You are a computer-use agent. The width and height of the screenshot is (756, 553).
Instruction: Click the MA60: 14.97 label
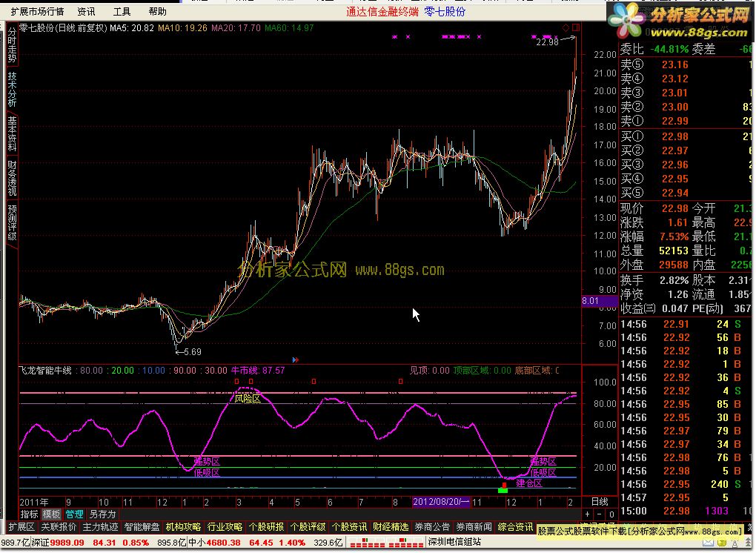pyautogui.click(x=289, y=28)
